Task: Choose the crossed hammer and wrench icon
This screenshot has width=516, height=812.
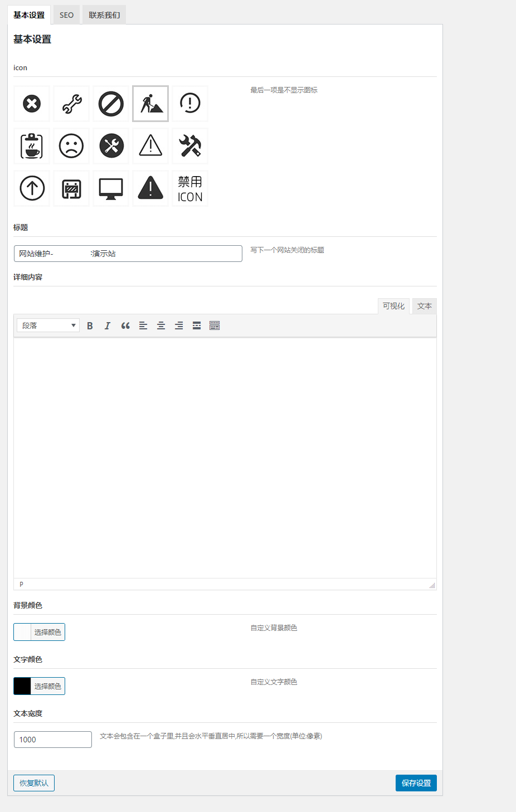Action: (x=190, y=146)
